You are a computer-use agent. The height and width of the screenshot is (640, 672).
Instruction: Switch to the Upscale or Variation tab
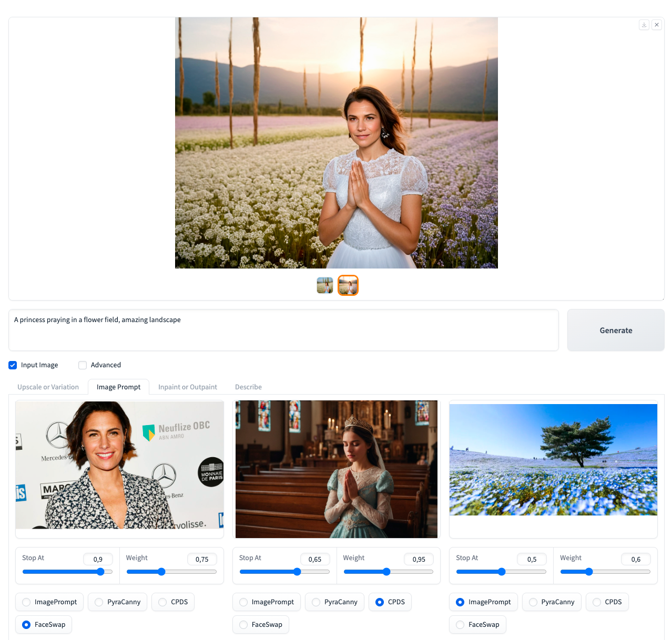(48, 387)
